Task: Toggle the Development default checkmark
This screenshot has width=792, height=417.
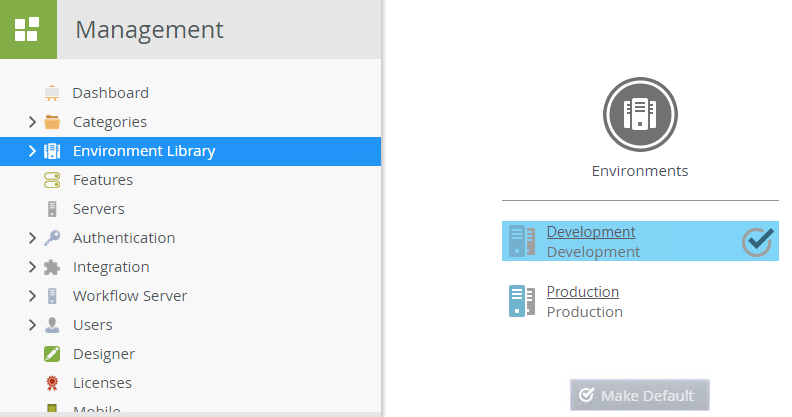Action: click(x=758, y=241)
